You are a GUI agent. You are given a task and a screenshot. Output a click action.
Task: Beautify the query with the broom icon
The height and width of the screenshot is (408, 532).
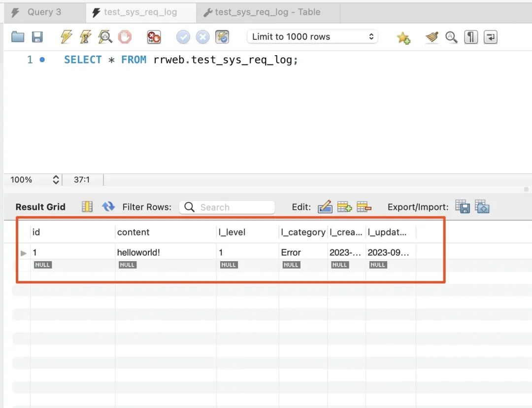[432, 37]
